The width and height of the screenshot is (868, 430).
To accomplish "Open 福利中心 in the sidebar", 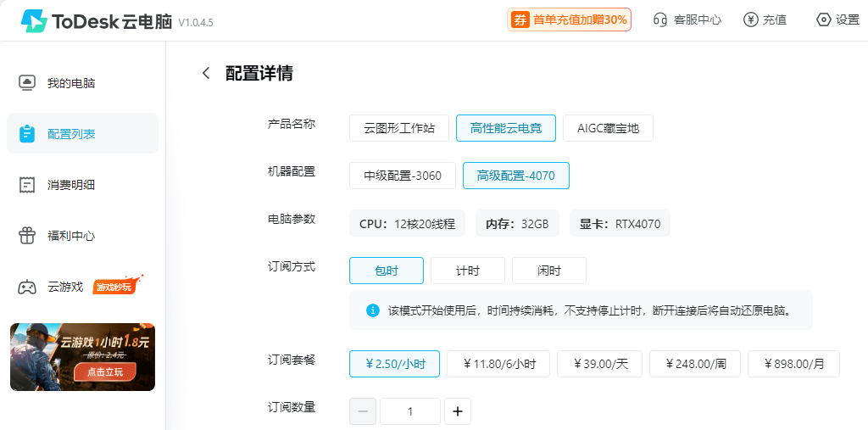I will 82,236.
